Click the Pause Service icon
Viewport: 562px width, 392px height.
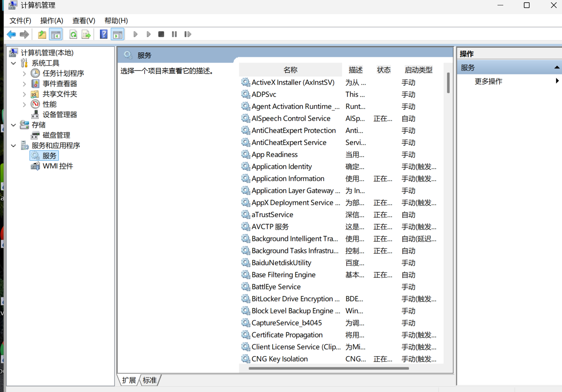[x=174, y=34]
